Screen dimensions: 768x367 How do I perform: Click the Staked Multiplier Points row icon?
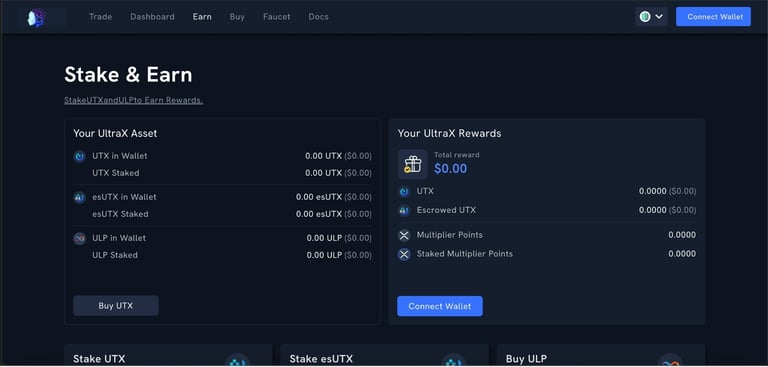coord(404,254)
